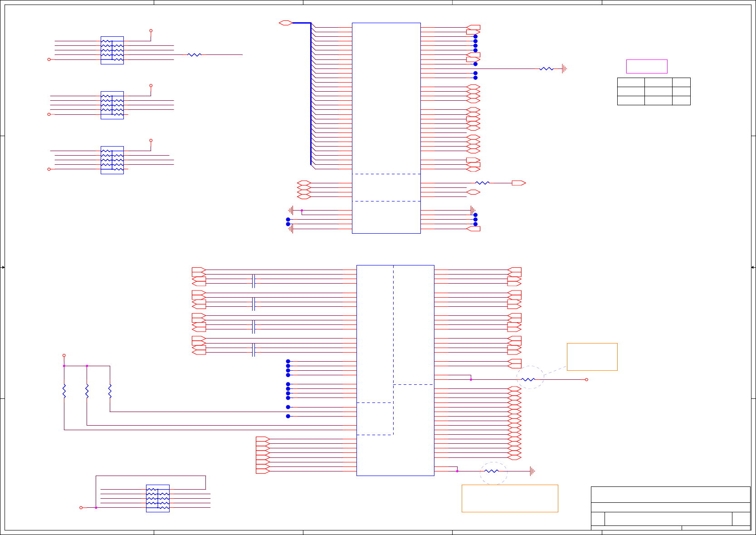Select the second resistor network pack from top

[112, 105]
